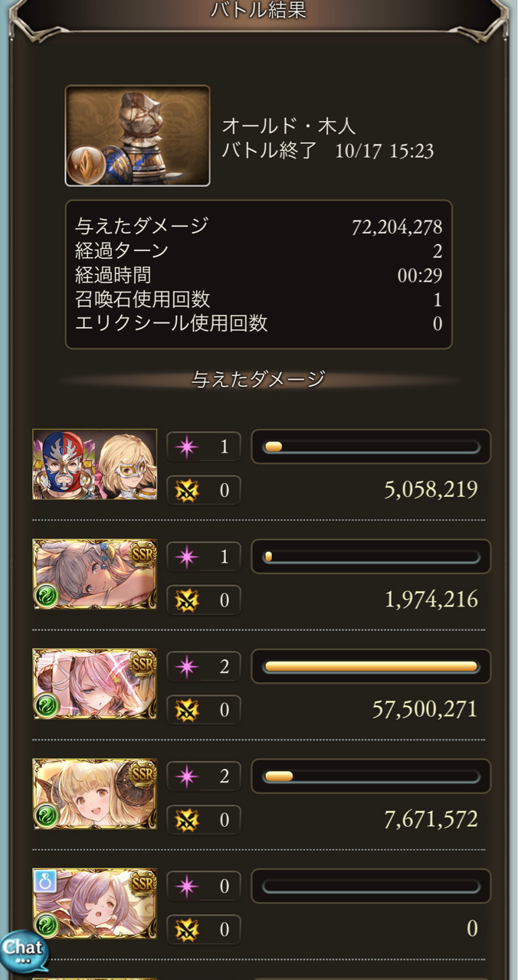Screen dimensions: 518x980
Task: Select the blonde horned SSR character portrait
Action: coord(94,794)
